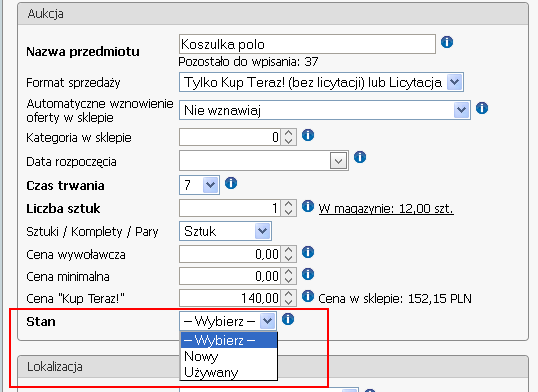This screenshot has height=392, width=538.
Task: Decrease Cena wywoławcza with down arrow
Action: coord(289,258)
